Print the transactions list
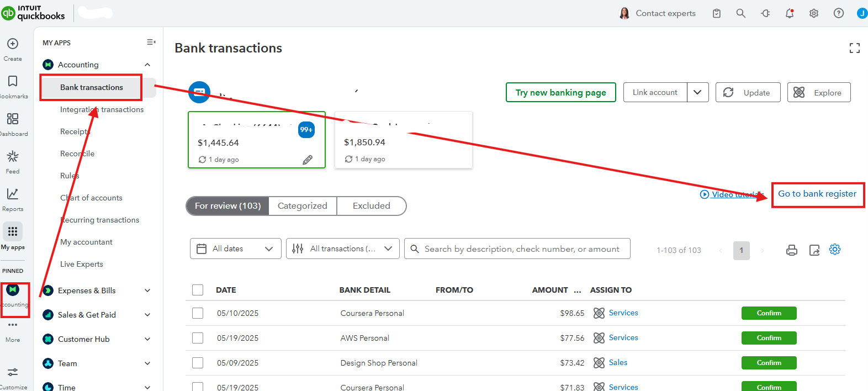Screen dimensions: 868x391 (792, 250)
